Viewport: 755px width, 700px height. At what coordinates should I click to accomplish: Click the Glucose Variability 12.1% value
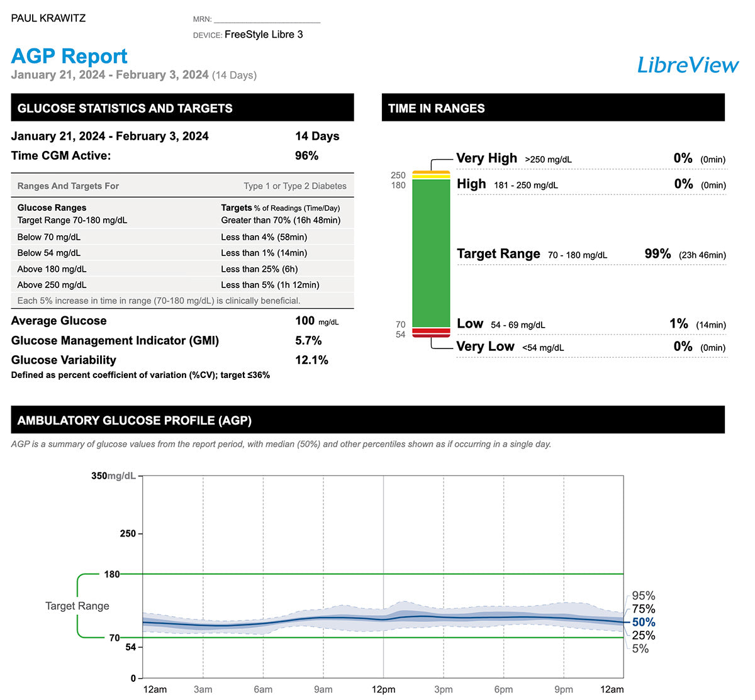311,360
